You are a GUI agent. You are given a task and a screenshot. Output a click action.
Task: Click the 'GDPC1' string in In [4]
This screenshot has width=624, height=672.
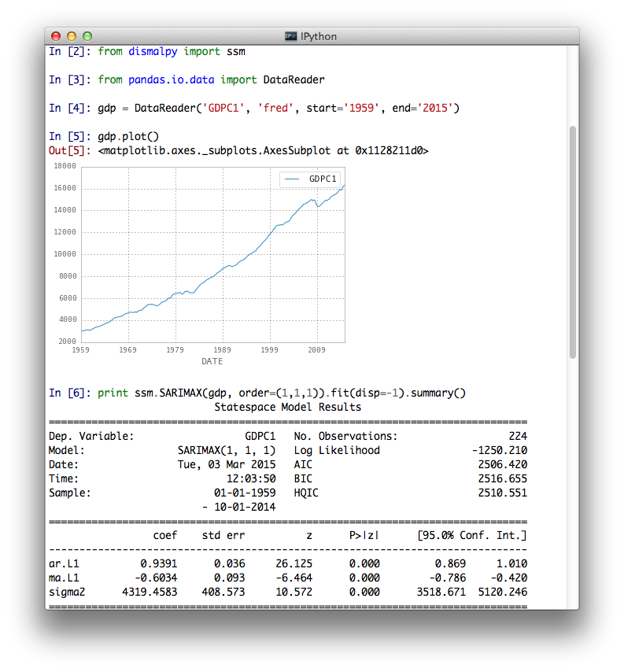(223, 108)
